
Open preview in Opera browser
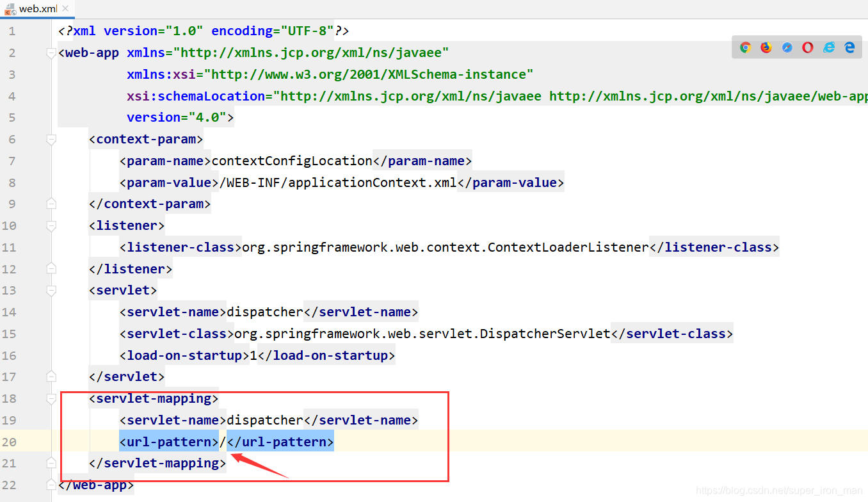(808, 47)
